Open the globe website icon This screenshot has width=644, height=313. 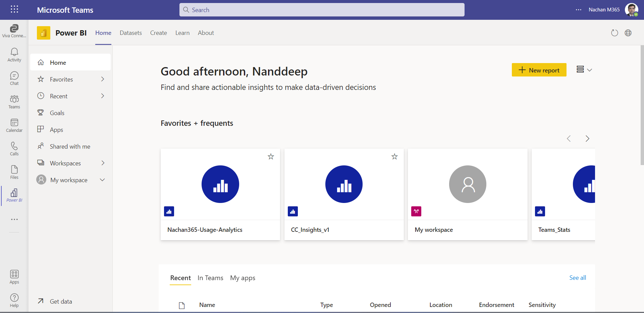click(628, 33)
